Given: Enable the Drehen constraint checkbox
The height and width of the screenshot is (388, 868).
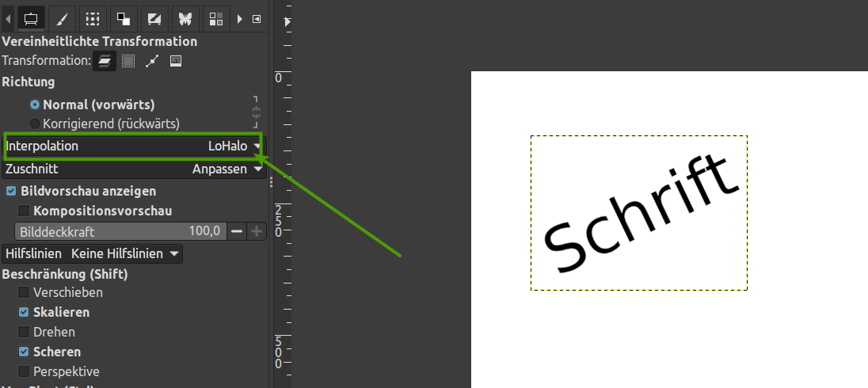Looking at the screenshot, I should [x=24, y=332].
